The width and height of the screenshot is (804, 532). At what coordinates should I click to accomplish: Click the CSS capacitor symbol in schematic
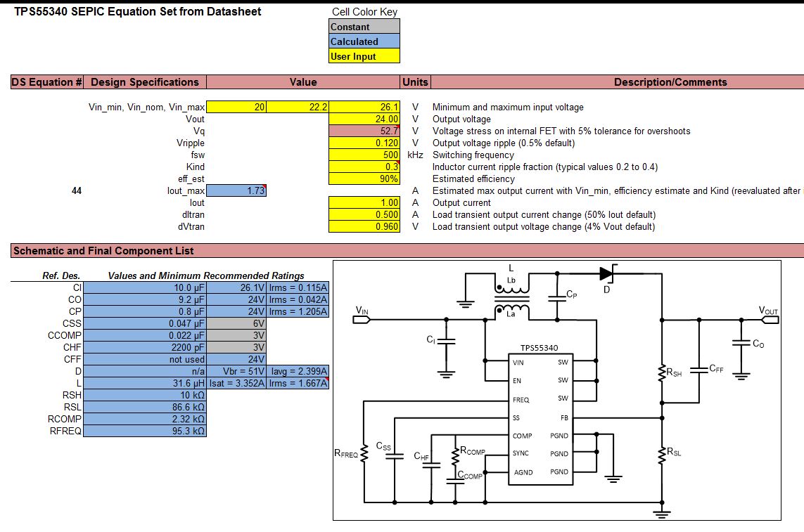tap(395, 456)
